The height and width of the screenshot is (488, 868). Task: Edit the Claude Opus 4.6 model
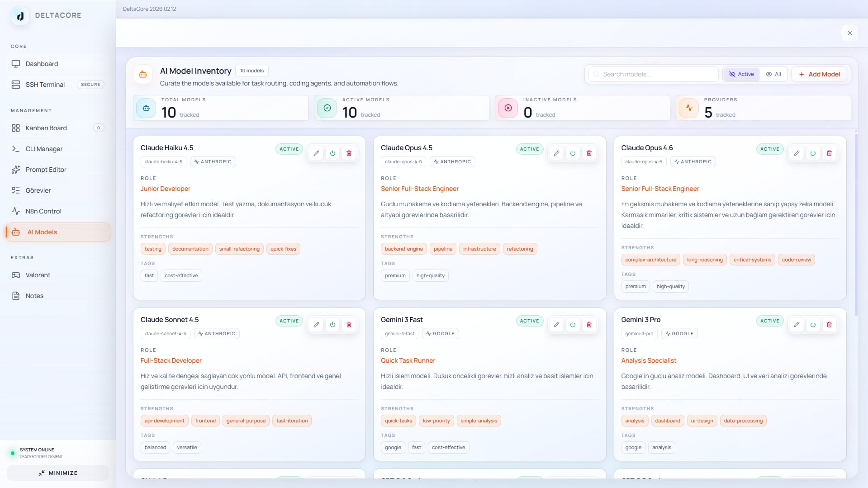click(797, 153)
